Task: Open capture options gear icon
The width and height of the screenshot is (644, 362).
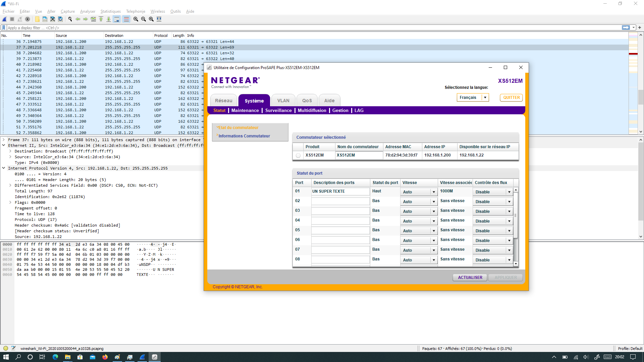Action: pos(28,19)
